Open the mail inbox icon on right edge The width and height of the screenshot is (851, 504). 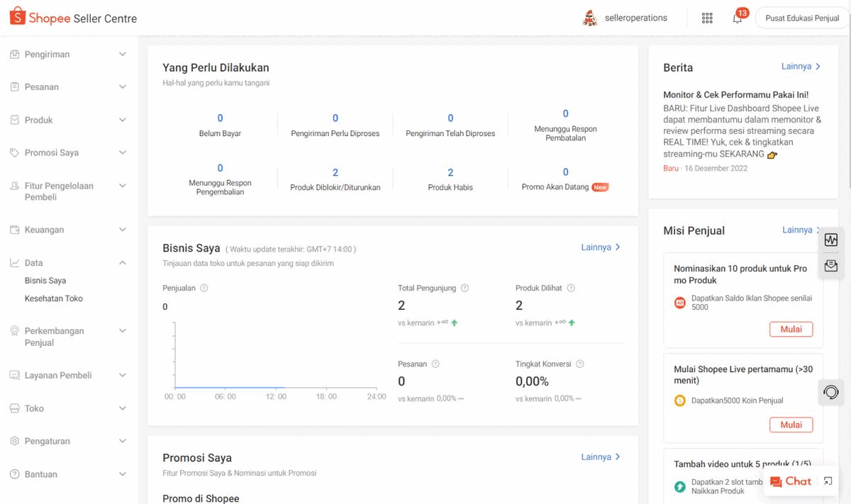coord(831,266)
